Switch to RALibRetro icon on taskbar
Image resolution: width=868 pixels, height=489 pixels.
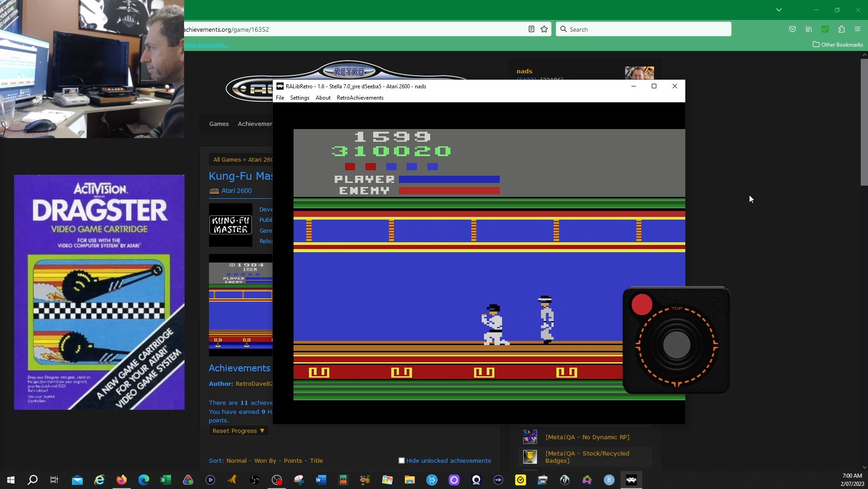[631, 480]
